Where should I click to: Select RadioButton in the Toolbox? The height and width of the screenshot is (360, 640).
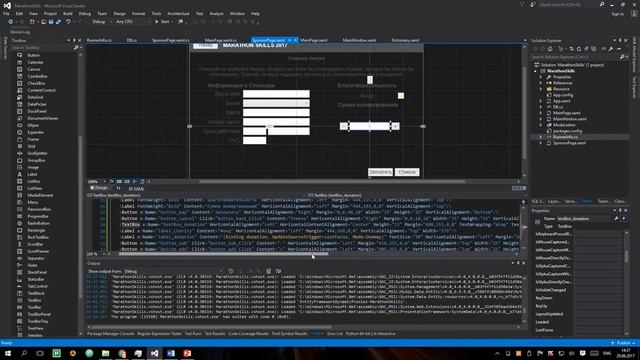tap(38, 223)
